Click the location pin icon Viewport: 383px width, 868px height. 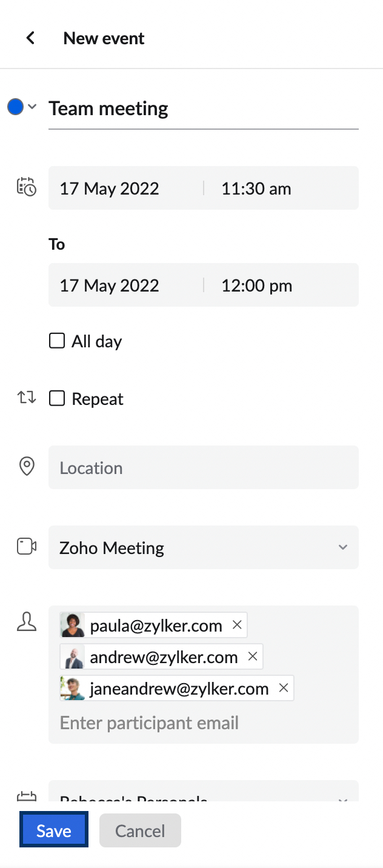pos(27,467)
